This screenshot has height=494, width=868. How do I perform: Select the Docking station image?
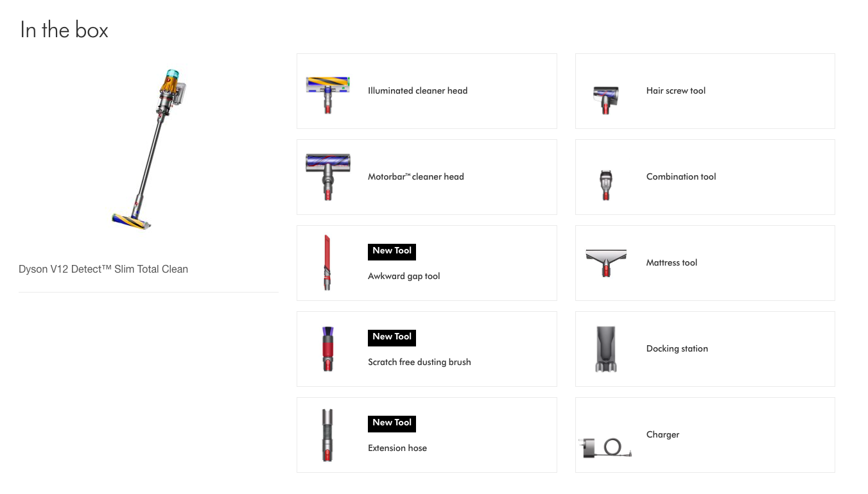[606, 349]
